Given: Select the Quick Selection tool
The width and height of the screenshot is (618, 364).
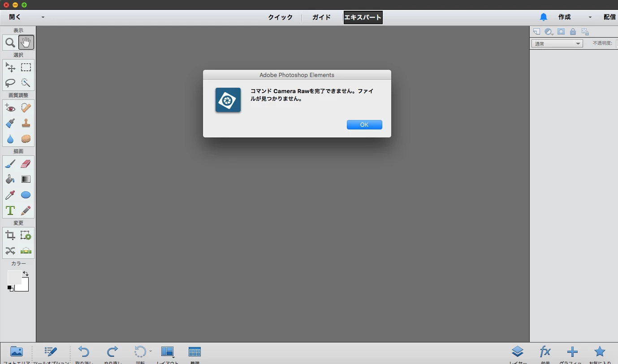Looking at the screenshot, I should (x=26, y=83).
